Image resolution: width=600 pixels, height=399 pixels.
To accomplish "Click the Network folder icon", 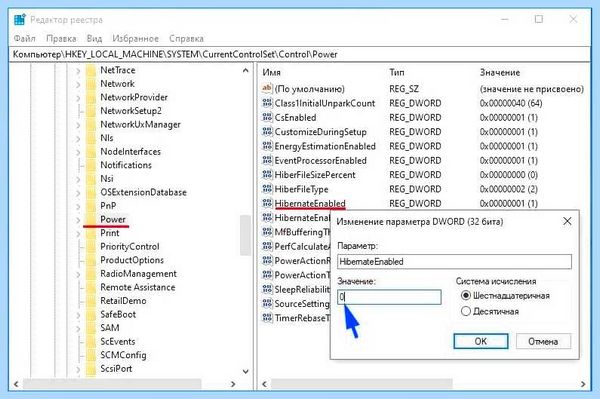I will (x=91, y=84).
